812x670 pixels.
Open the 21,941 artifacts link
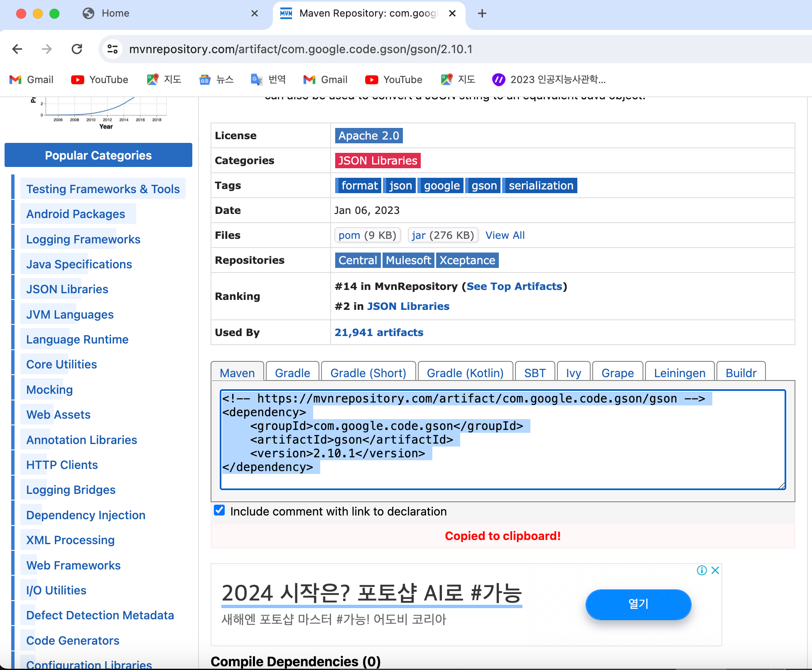[379, 332]
